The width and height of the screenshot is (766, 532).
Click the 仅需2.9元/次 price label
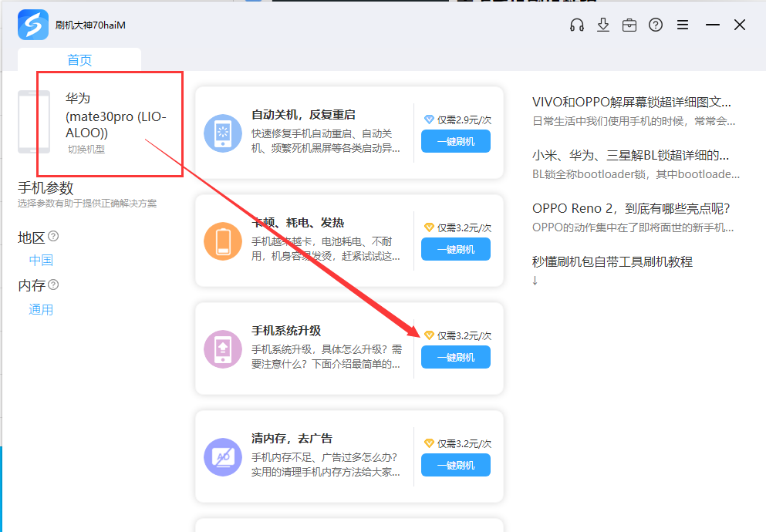tap(464, 120)
